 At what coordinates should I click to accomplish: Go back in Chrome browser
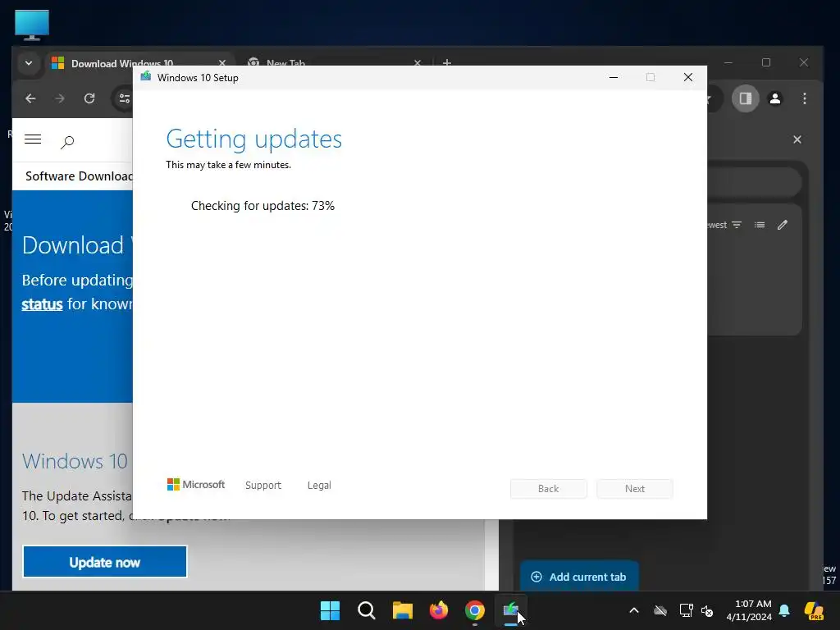click(30, 98)
